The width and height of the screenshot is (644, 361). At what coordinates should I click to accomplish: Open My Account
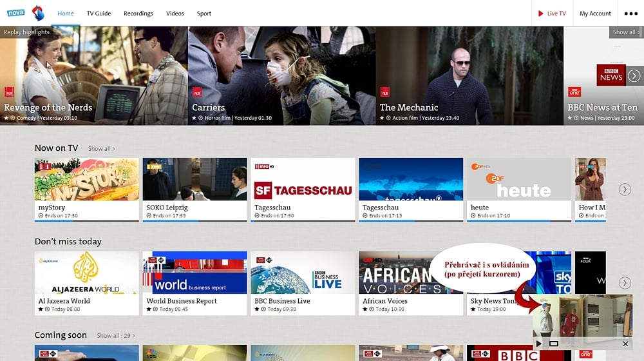[595, 14]
